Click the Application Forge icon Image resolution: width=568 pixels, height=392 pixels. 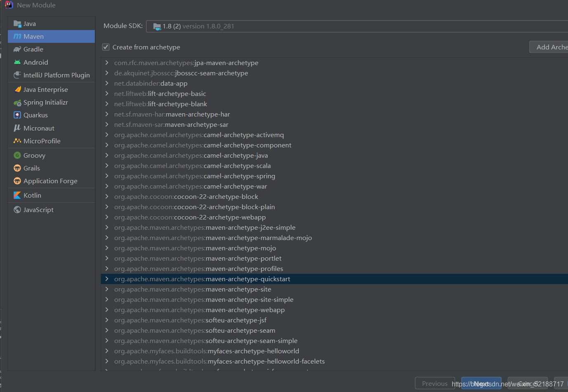(x=17, y=181)
